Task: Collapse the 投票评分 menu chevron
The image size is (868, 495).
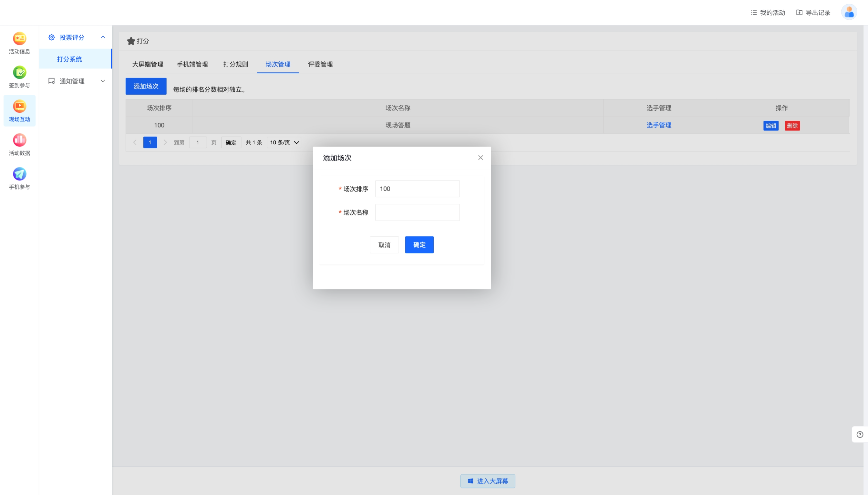Action: click(103, 37)
